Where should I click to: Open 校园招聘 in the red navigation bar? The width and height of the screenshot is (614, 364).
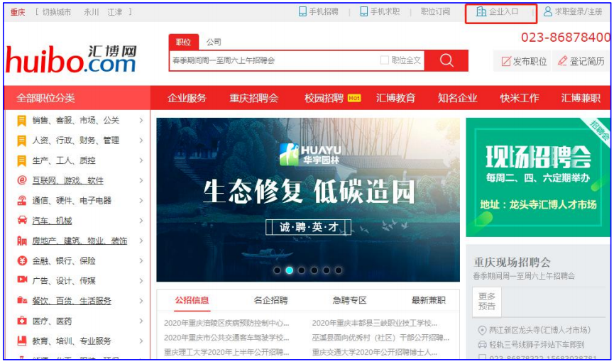click(324, 98)
